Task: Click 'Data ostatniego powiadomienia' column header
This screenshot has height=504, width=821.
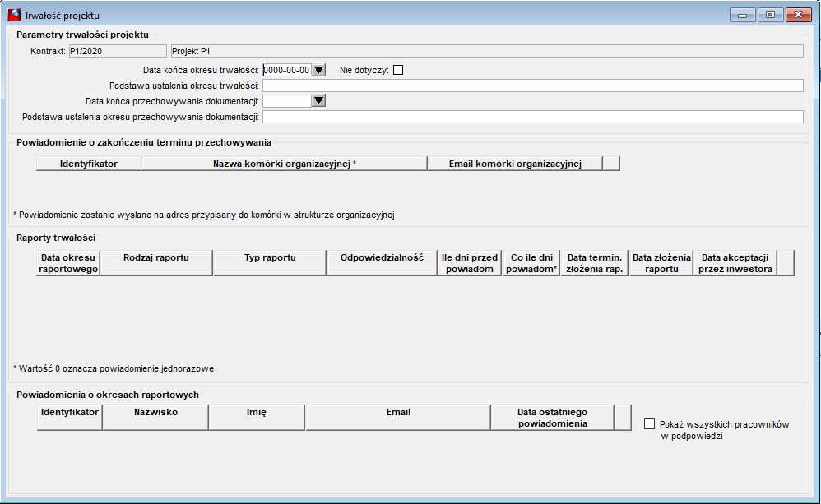Action: pos(552,417)
